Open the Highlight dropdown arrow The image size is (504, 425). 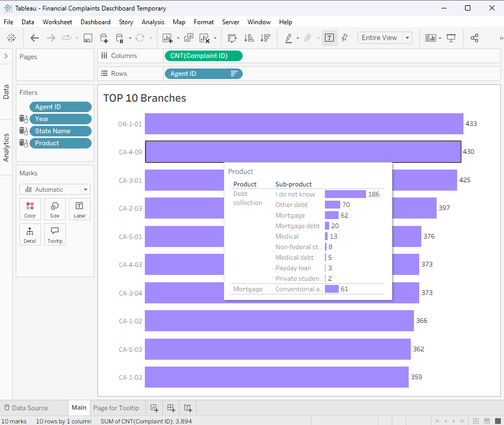pos(298,38)
